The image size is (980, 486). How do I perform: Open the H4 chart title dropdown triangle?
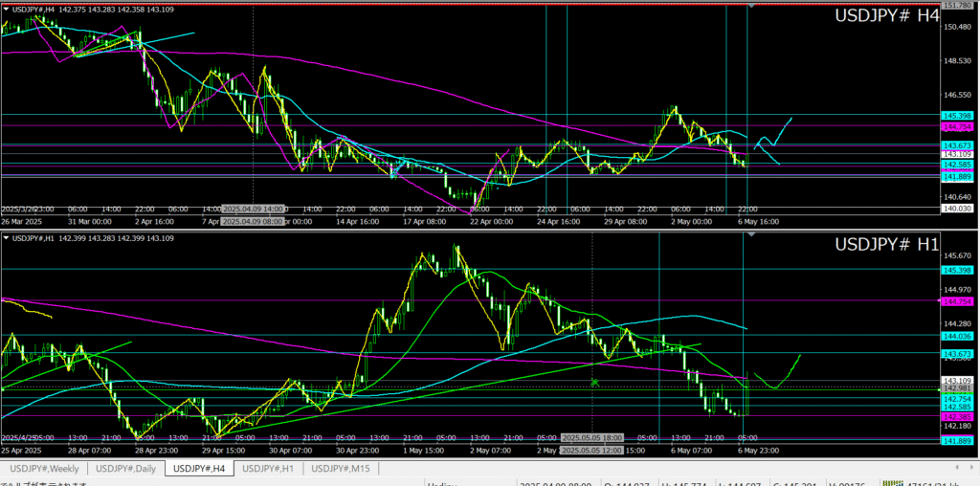coord(7,10)
